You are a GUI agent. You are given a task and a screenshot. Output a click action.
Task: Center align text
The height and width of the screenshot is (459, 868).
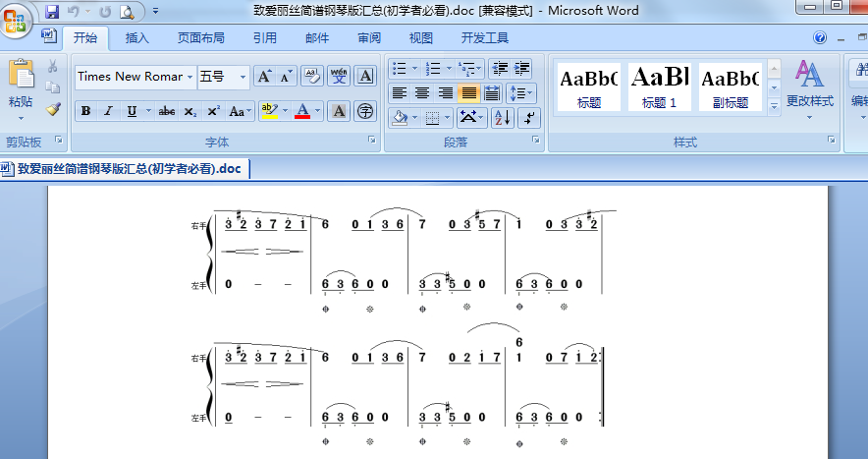pos(422,93)
